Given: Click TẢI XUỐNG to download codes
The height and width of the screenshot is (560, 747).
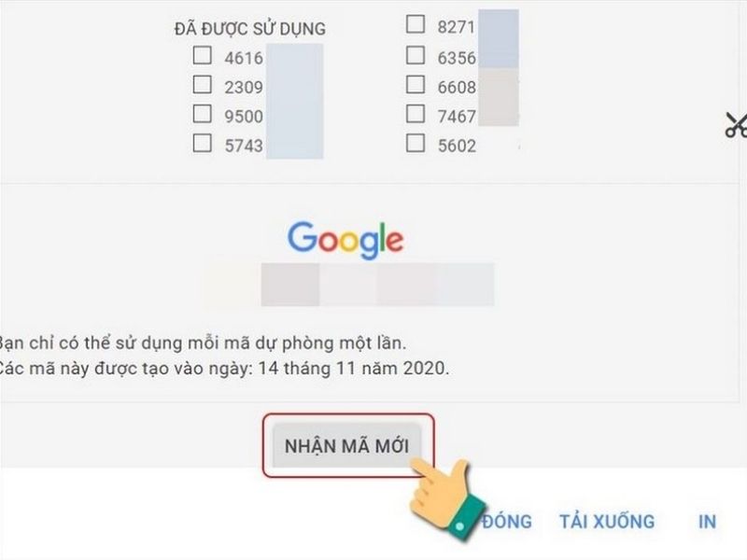Looking at the screenshot, I should [x=607, y=521].
